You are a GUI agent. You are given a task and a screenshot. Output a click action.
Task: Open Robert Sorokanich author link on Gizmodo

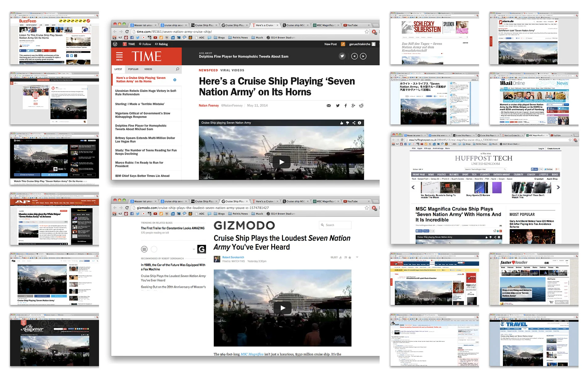233,257
